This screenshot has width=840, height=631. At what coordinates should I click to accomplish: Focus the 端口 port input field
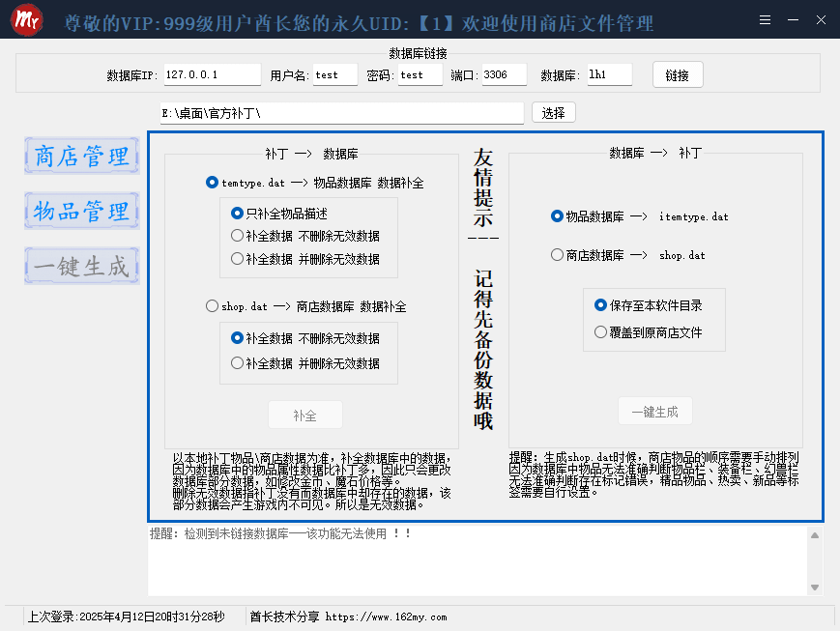tap(503, 75)
